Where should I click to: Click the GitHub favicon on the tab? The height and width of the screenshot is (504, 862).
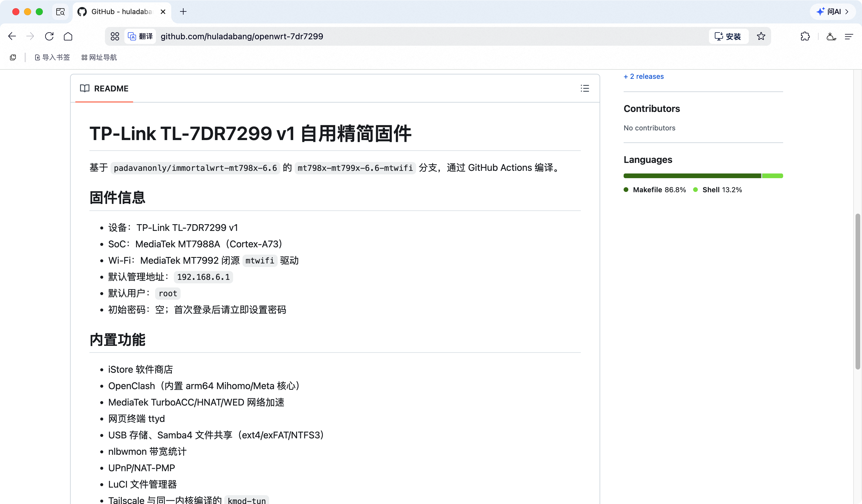point(82,12)
